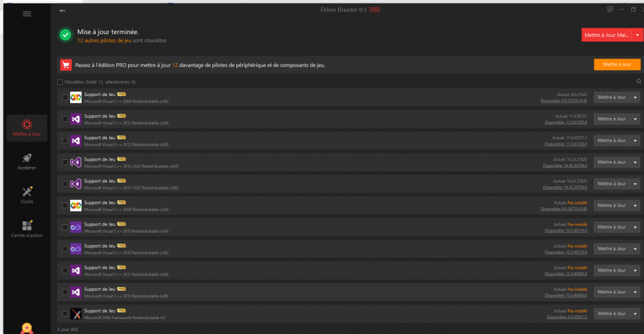This screenshot has width=644, height=334.
Task: Open dropdown arrow beside red Mettre à Jour Mai button
Action: click(x=638, y=35)
